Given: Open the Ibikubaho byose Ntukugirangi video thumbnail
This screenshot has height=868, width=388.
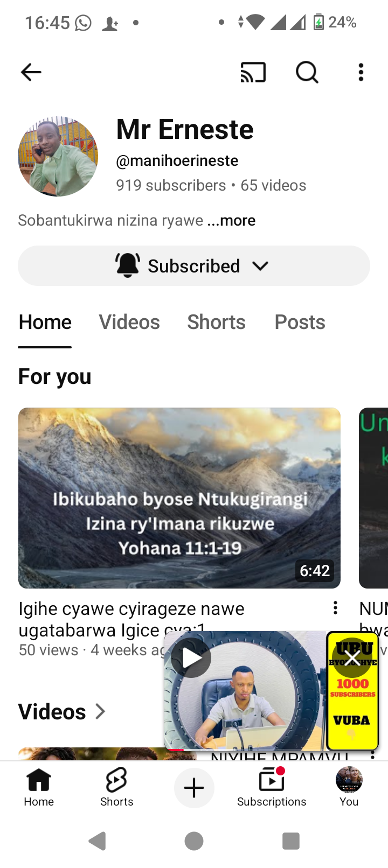Looking at the screenshot, I should [x=179, y=498].
